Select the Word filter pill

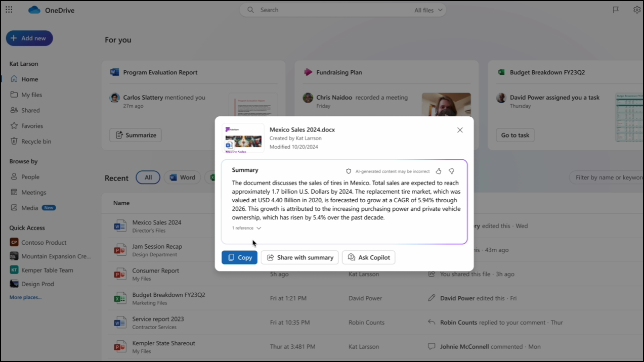(x=182, y=177)
